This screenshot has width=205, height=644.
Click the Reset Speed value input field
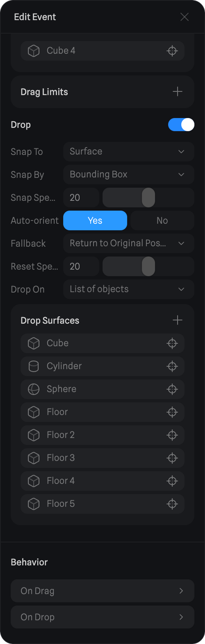(x=81, y=266)
